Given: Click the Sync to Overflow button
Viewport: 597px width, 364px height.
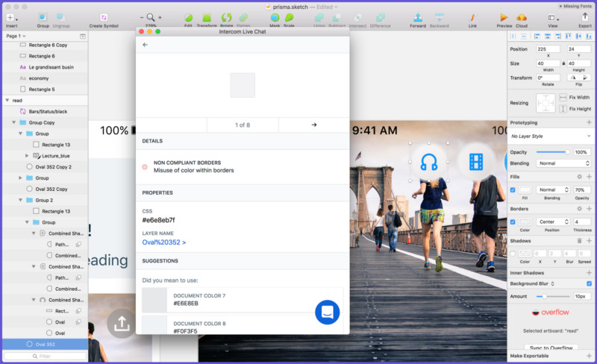Looking at the screenshot, I should 551,348.
